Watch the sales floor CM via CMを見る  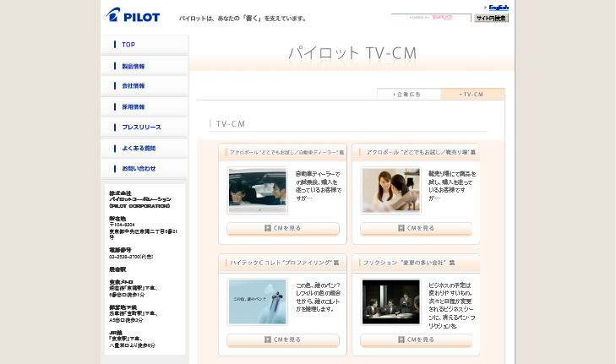click(416, 229)
